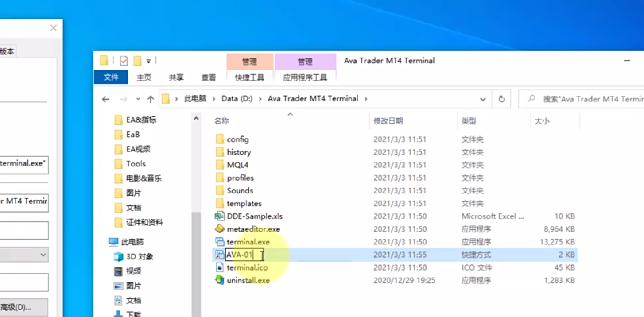Viewport: 644px width, 317px height.
Task: Click the config folder icon
Action: tap(220, 139)
